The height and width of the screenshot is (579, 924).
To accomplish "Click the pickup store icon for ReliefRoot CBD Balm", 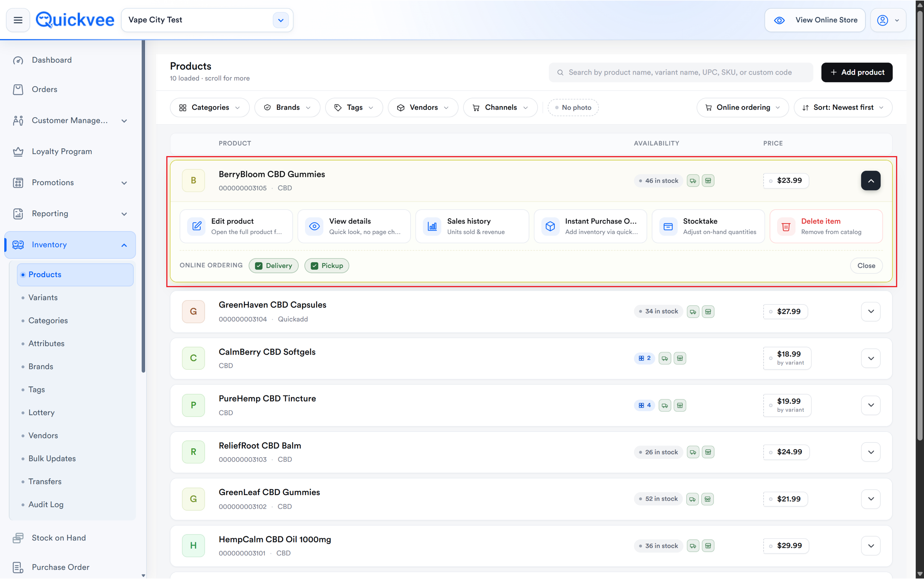I will pos(708,452).
